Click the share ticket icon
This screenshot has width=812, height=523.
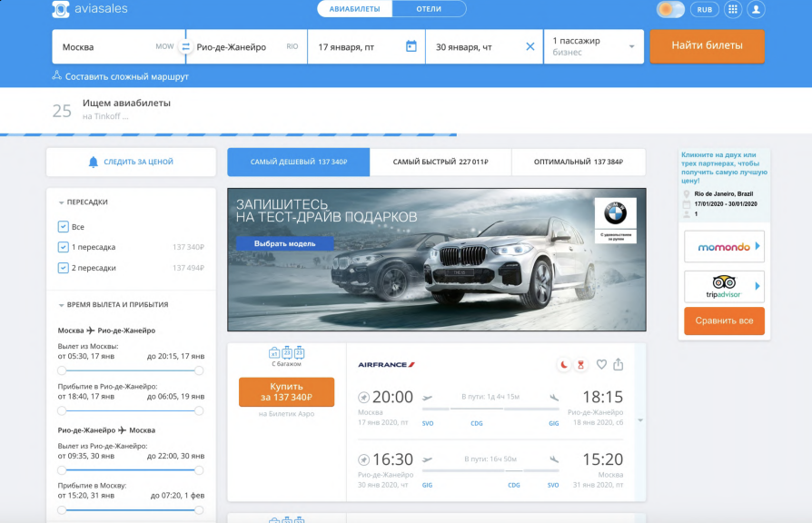tap(619, 364)
